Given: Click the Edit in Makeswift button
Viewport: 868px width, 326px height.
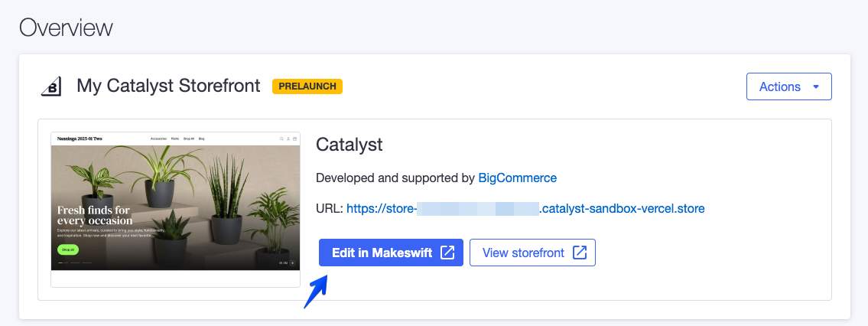Looking at the screenshot, I should 391,253.
